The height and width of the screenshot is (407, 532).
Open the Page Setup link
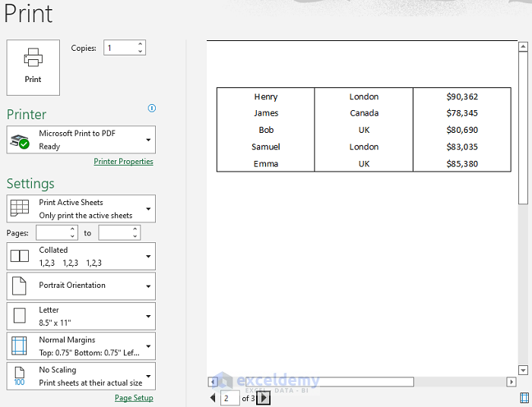(134, 398)
